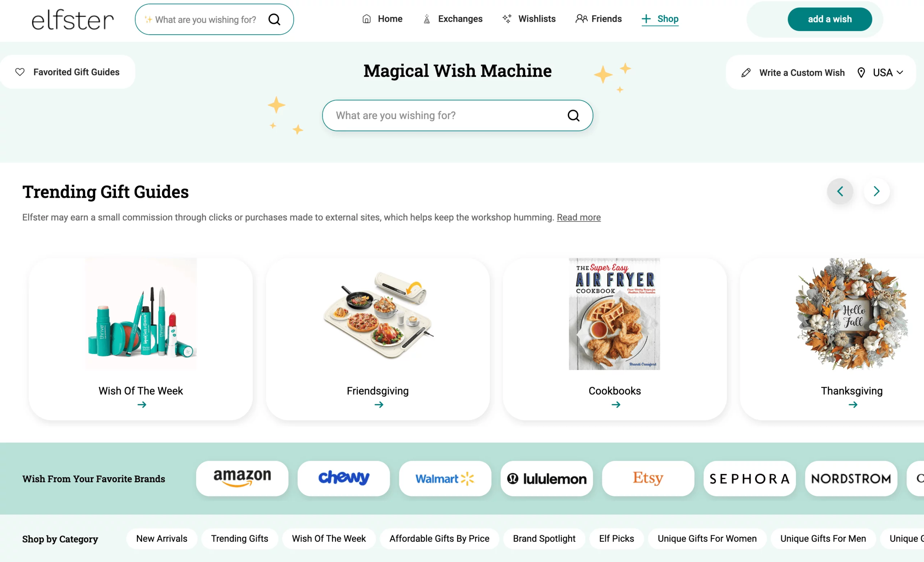Click the Magical Wish Machine search input
The width and height of the screenshot is (924, 562).
click(x=457, y=115)
